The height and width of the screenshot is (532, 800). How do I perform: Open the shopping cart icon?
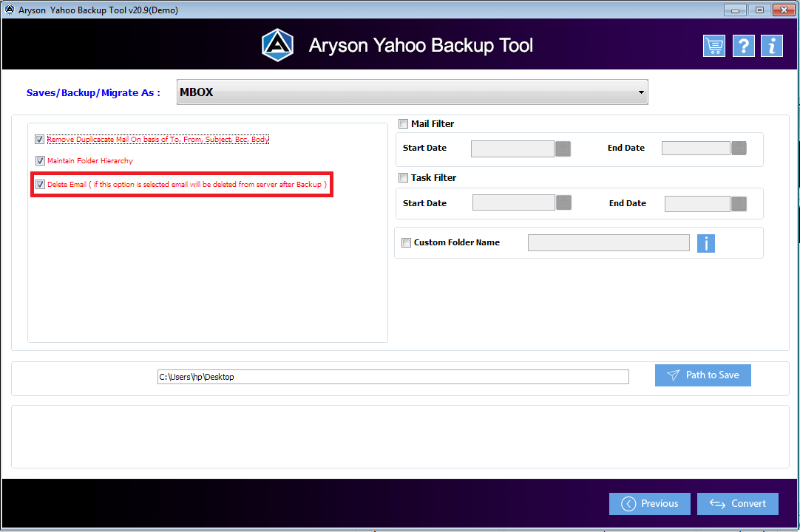tap(713, 45)
